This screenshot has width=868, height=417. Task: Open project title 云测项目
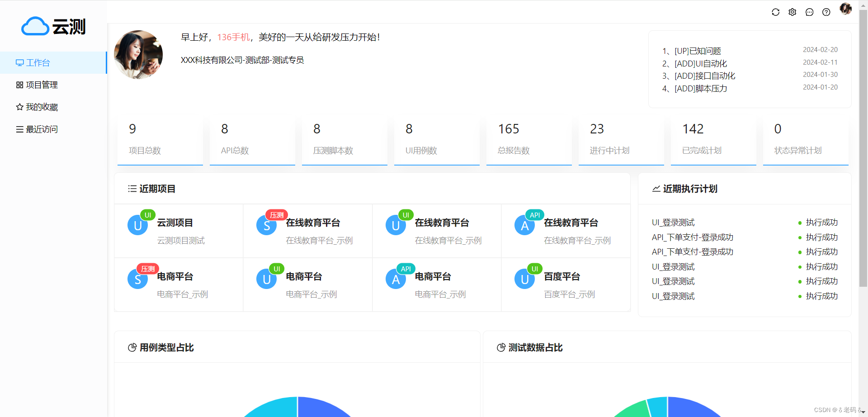tap(175, 223)
